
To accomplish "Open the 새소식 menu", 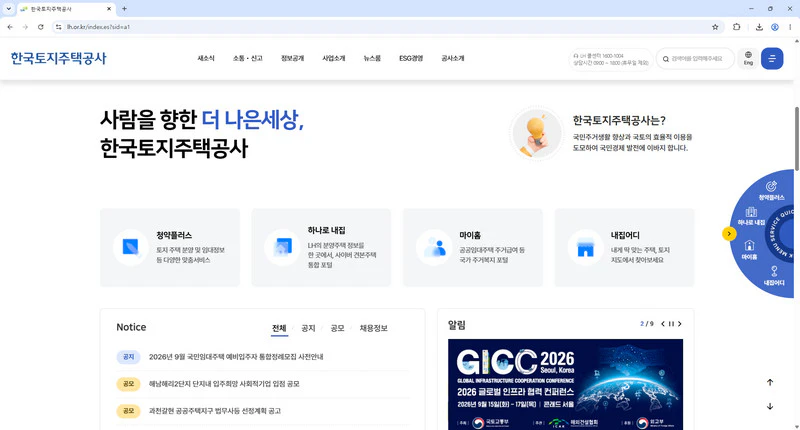I will 206,59.
